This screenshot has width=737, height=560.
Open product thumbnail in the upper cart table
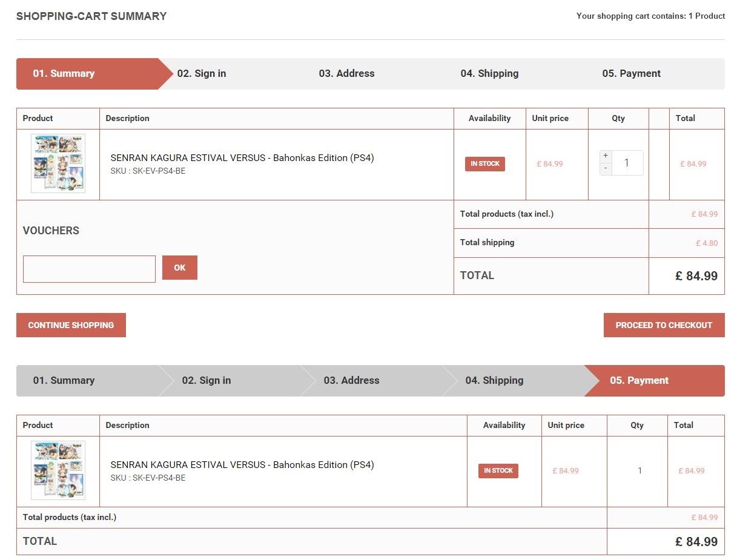58,163
